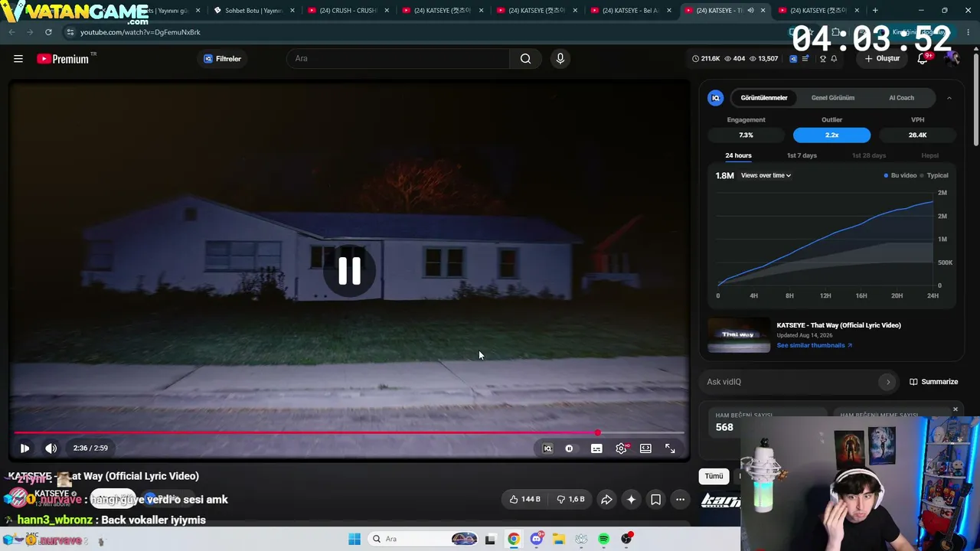980x551 pixels.
Task: Select the 24 hours time range
Action: 738,155
